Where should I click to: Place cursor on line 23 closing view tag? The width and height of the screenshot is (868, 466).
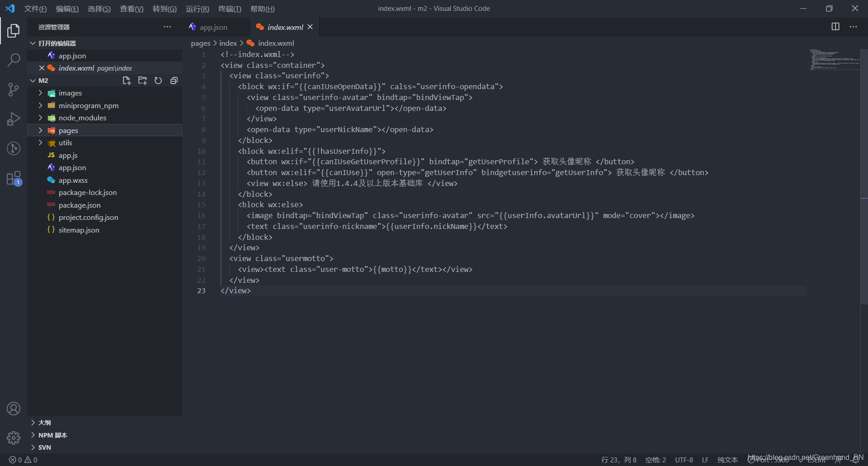tap(236, 290)
